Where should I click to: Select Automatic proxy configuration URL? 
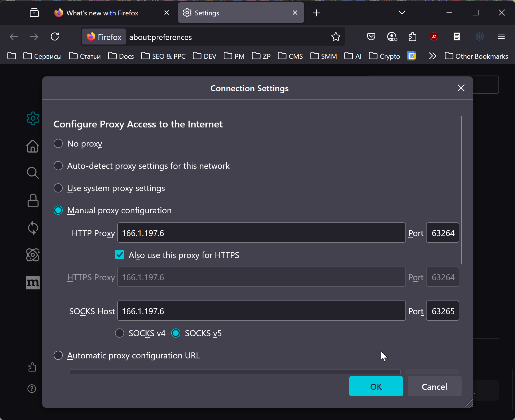coord(58,355)
